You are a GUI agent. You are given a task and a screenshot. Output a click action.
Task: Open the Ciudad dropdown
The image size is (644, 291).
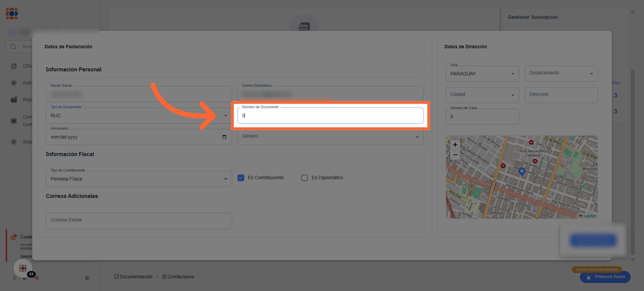(x=482, y=95)
